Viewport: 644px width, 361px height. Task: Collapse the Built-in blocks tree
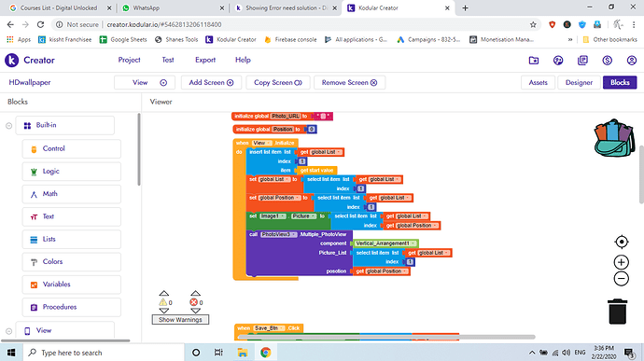point(8,126)
